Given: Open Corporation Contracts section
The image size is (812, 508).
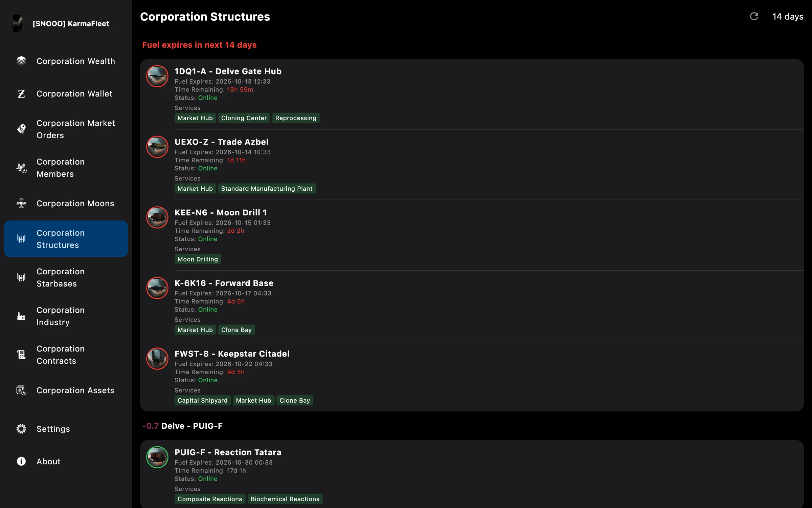Looking at the screenshot, I should click(x=66, y=355).
